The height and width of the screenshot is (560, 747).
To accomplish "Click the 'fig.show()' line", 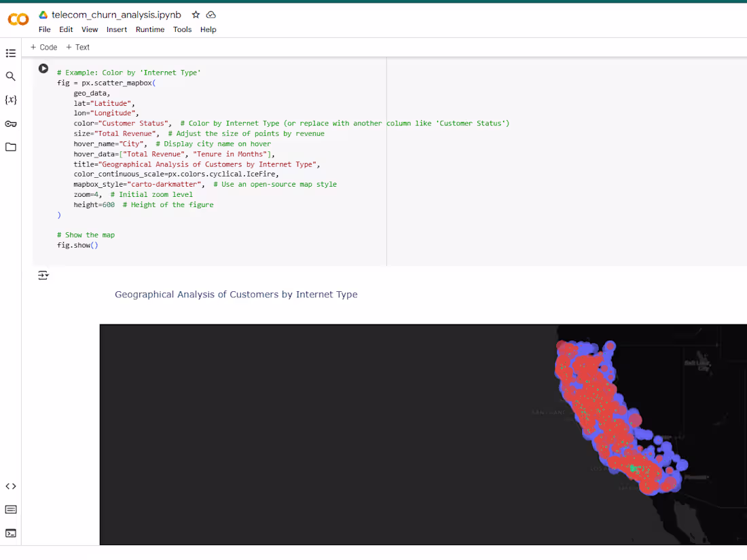I will (77, 245).
